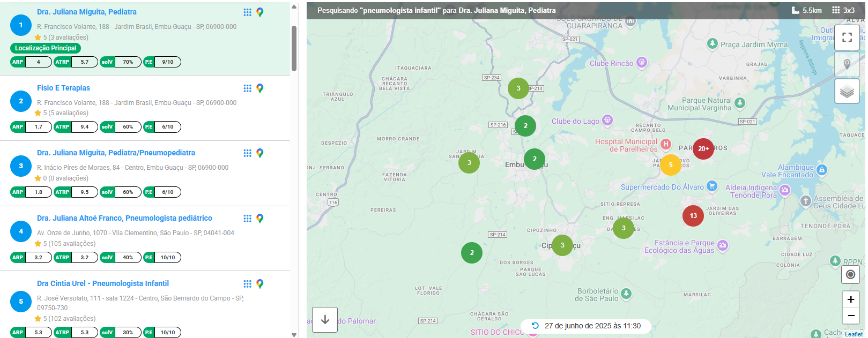868x338 pixels.
Task: Zoom out on the map
Action: pos(850,316)
